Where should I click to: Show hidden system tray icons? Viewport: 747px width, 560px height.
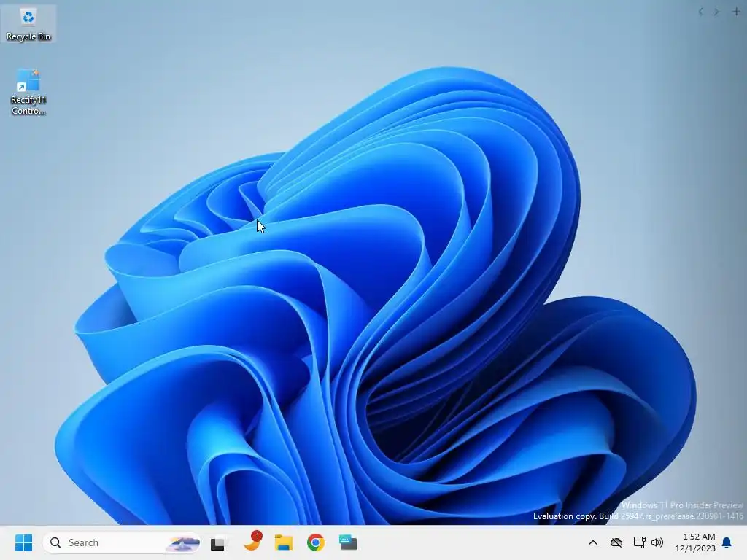pos(592,542)
